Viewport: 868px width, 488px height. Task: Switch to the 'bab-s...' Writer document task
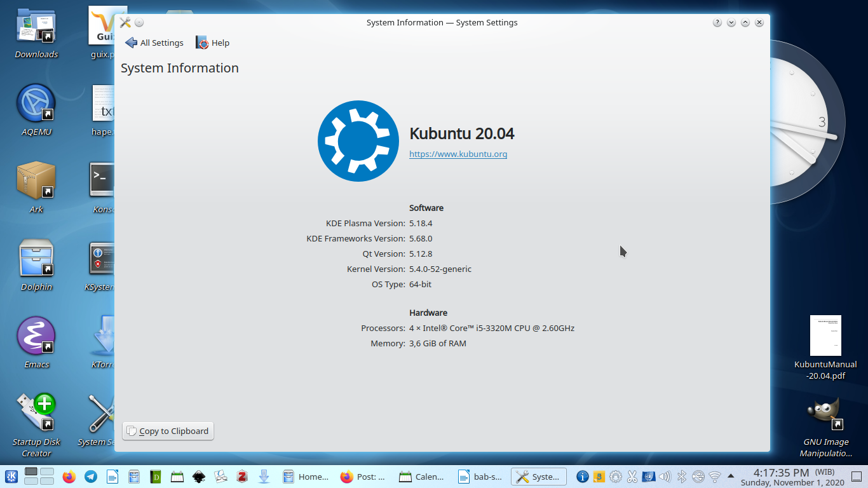tap(480, 477)
